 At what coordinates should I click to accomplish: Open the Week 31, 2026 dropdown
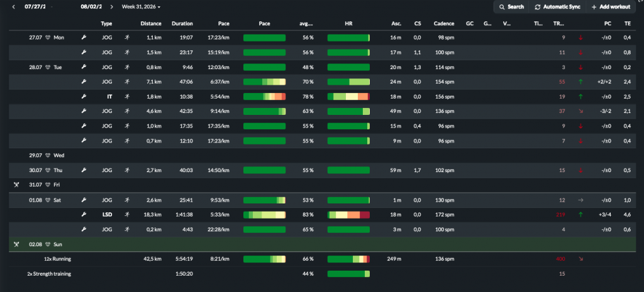pos(141,7)
